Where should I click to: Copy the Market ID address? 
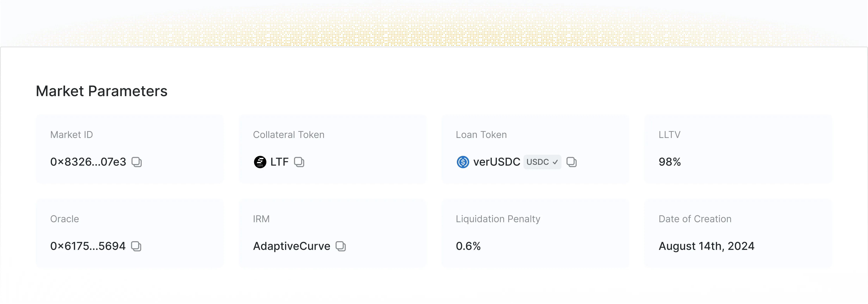point(136,162)
